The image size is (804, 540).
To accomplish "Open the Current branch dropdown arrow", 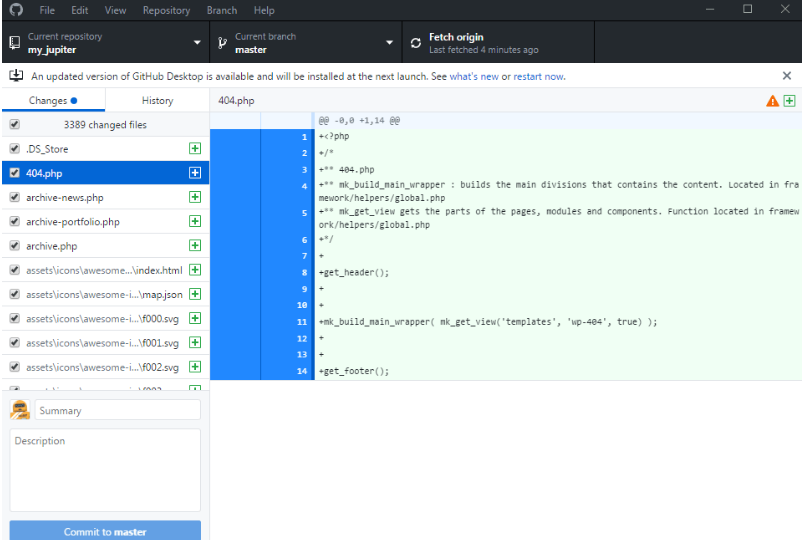I will pyautogui.click(x=390, y=43).
